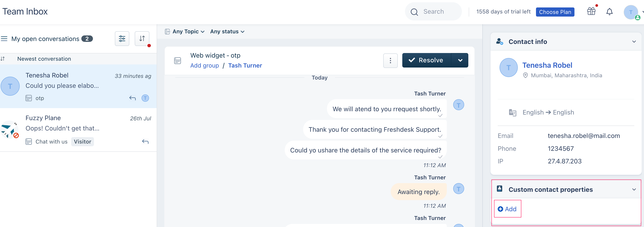The image size is (644, 227).
Task: Click the Add group link in conversation header
Action: click(204, 65)
